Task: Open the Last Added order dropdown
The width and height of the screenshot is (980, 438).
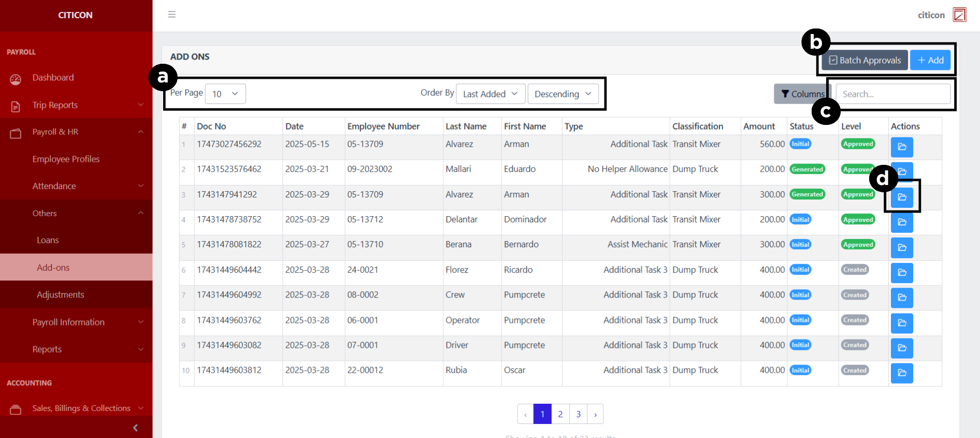Action: 490,94
